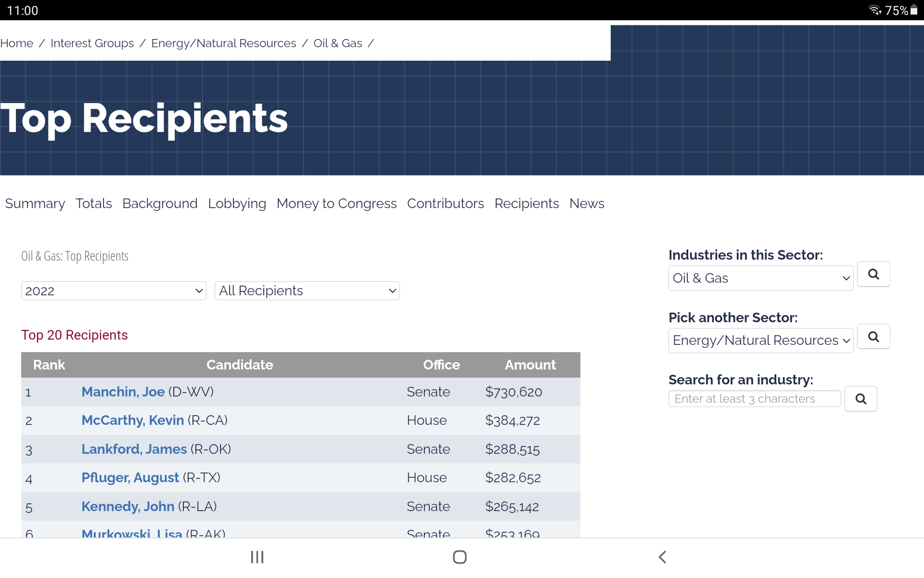Image resolution: width=924 pixels, height=578 pixels.
Task: Open the Lobbying tab
Action: click(x=237, y=204)
